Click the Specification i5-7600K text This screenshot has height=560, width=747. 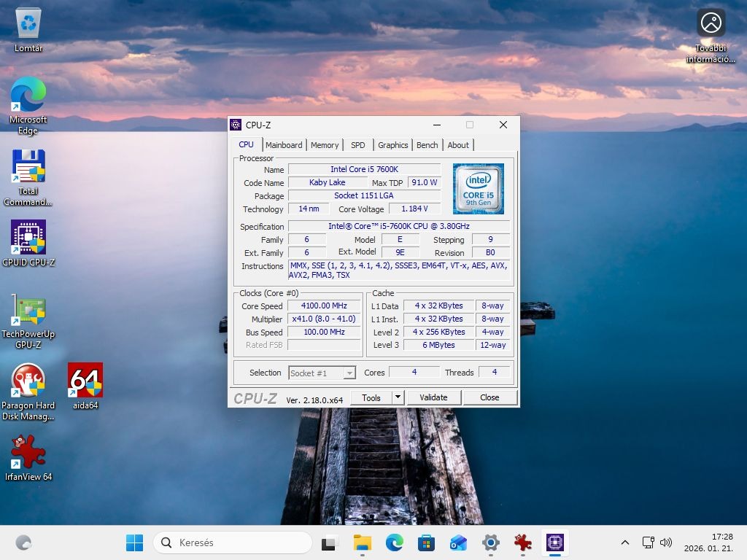(x=399, y=226)
